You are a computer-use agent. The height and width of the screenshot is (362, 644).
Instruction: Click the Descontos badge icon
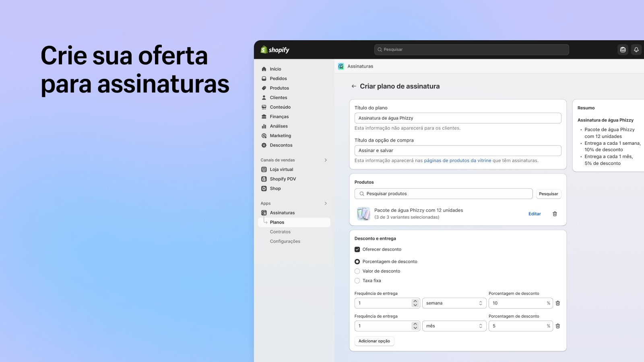(x=264, y=145)
